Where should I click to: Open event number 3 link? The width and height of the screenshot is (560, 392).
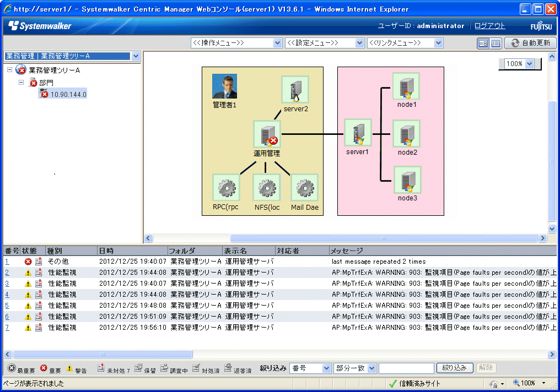(7, 284)
